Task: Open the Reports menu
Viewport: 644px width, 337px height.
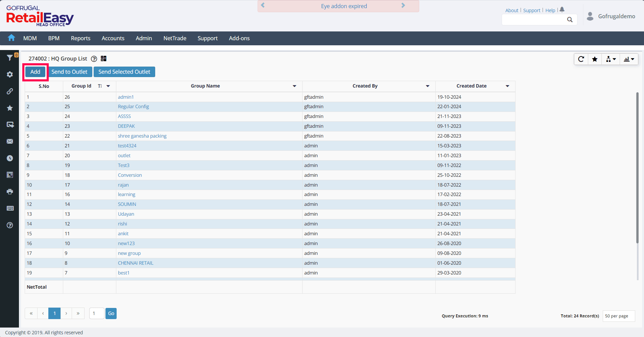Action: (x=80, y=38)
